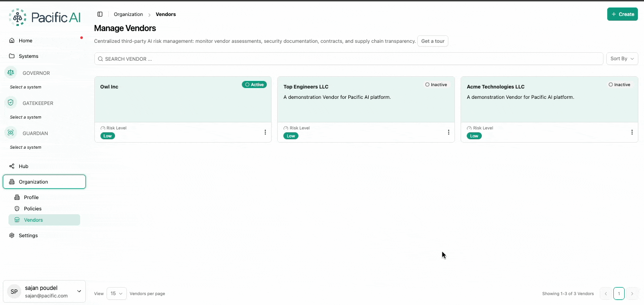Open the Acme Technologies LLC three-dot menu

click(x=632, y=132)
